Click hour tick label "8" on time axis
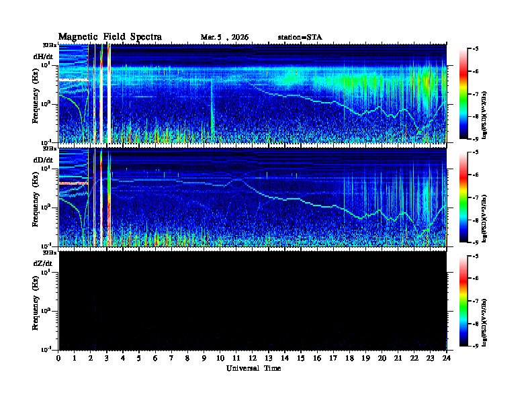 coord(187,359)
